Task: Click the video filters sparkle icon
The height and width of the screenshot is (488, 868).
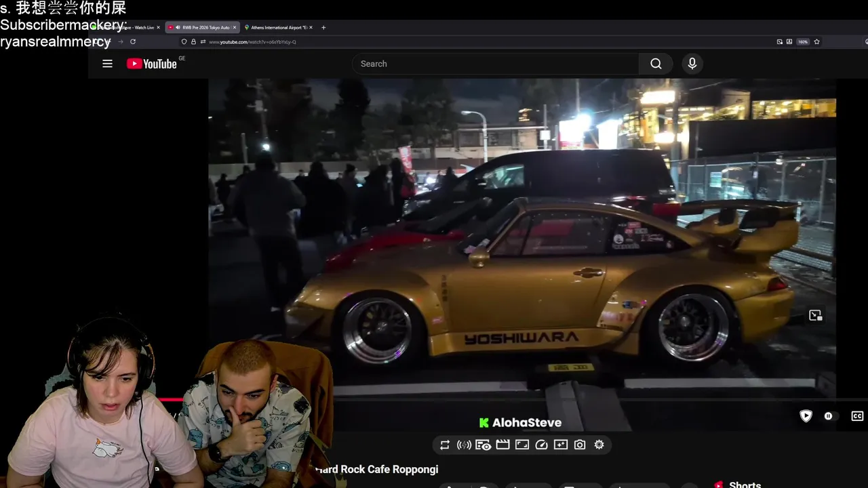Action: pos(560,445)
